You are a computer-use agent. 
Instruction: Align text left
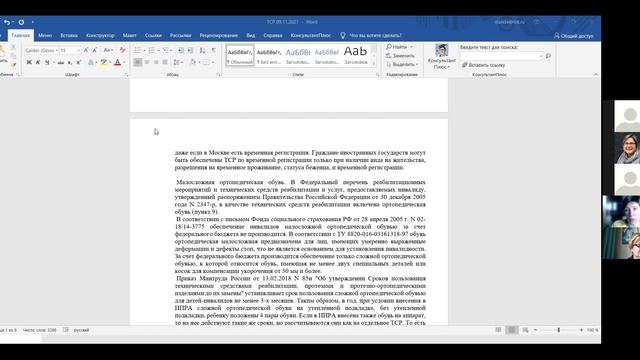click(138, 62)
